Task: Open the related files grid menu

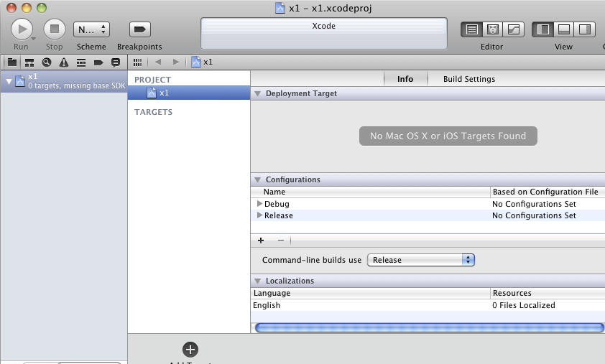Action: (137, 62)
